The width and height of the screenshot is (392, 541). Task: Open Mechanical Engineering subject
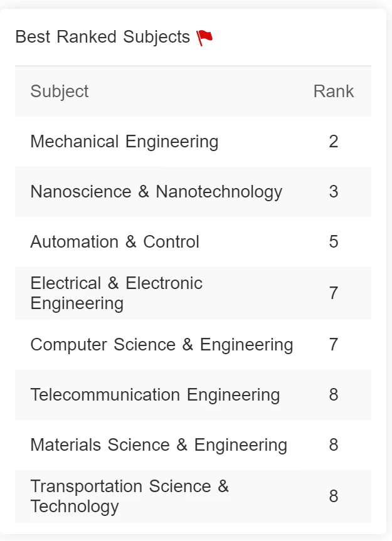click(124, 142)
